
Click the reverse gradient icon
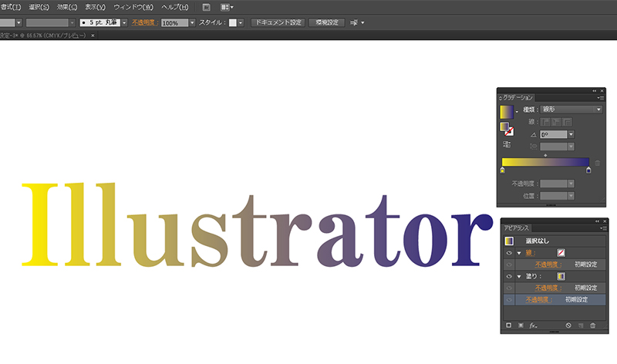pyautogui.click(x=507, y=144)
